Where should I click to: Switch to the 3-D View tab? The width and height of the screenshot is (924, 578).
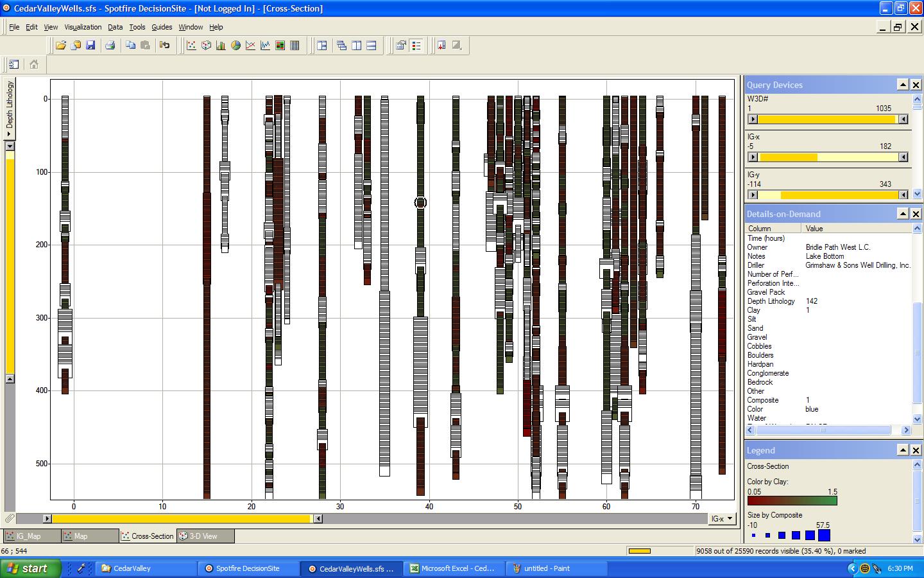point(203,536)
